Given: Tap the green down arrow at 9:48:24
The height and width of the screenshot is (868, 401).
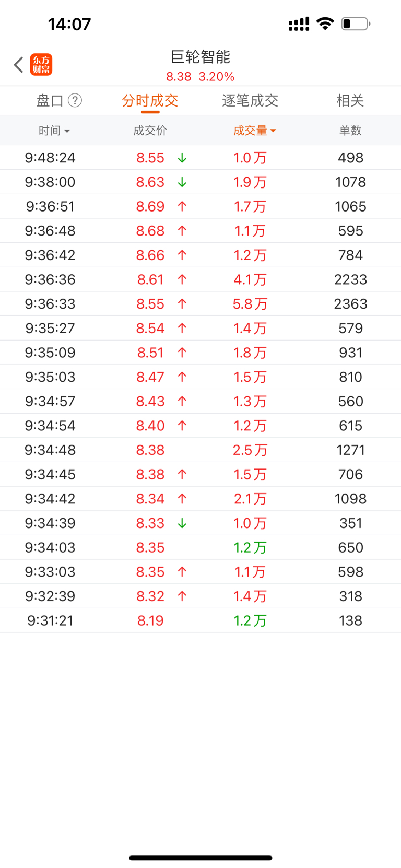Looking at the screenshot, I should tap(182, 158).
